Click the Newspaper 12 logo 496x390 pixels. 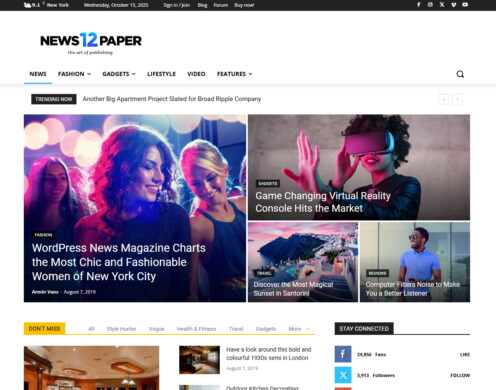pos(91,43)
